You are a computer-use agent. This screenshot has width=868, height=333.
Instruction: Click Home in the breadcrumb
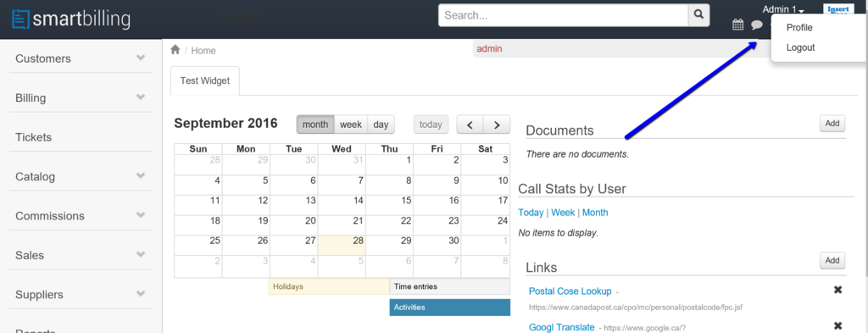[x=203, y=51]
